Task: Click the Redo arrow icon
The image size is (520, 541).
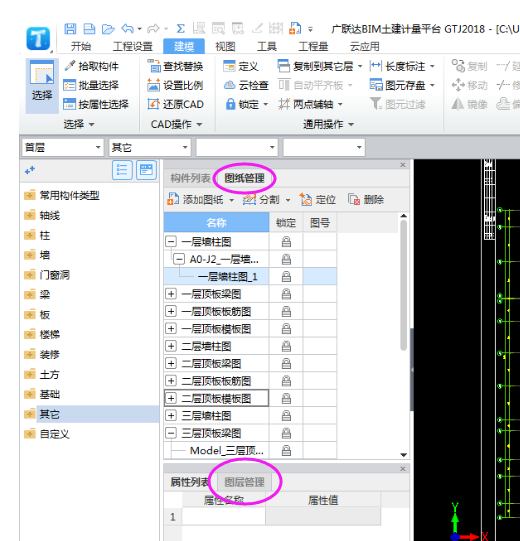Action: (x=154, y=29)
